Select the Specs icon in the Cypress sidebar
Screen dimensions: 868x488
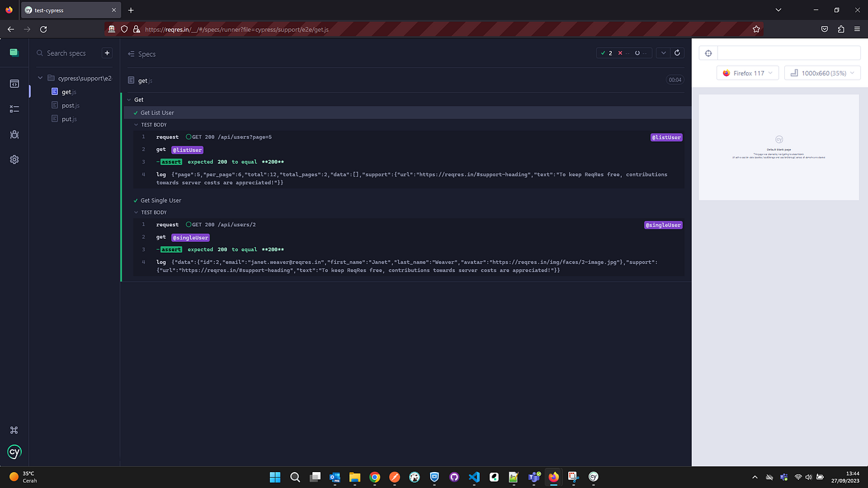(x=14, y=83)
